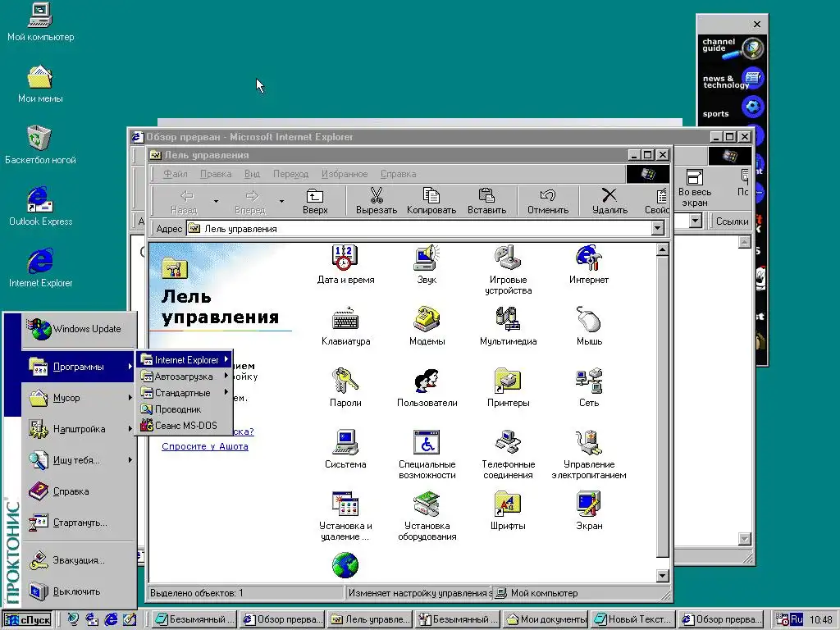840x630 pixels.
Task: Open the Мой компьютер desktop icon
Action: click(x=40, y=22)
